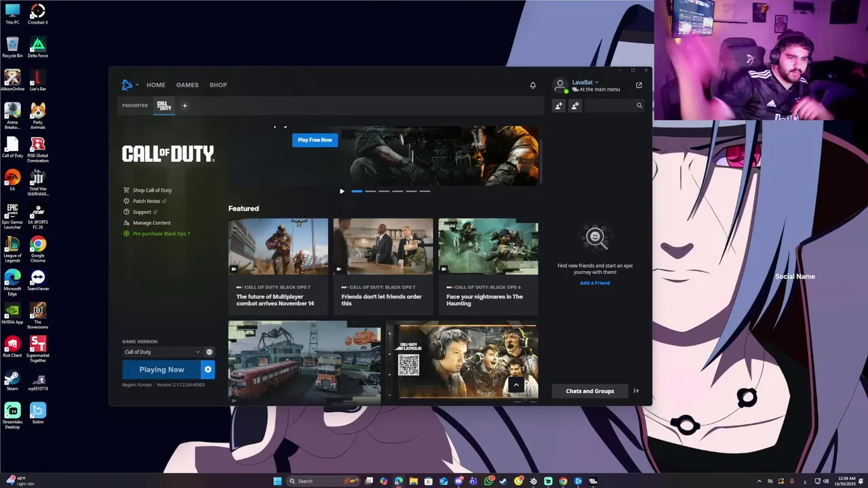Open the GAMES tab

187,85
